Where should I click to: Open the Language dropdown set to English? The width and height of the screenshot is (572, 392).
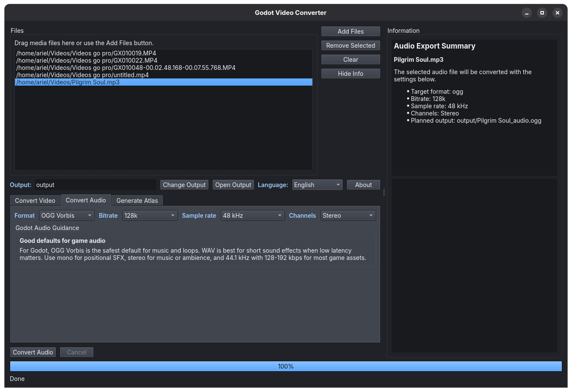pos(317,185)
